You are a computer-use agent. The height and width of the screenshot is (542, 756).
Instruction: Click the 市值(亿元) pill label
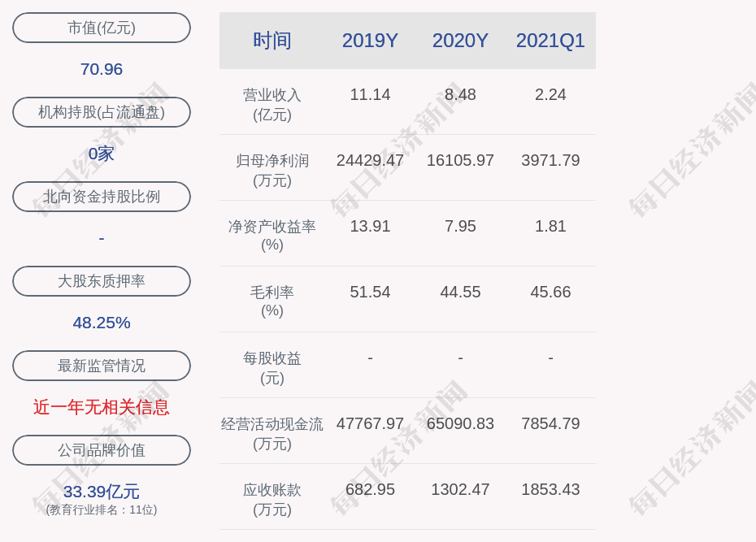[102, 28]
